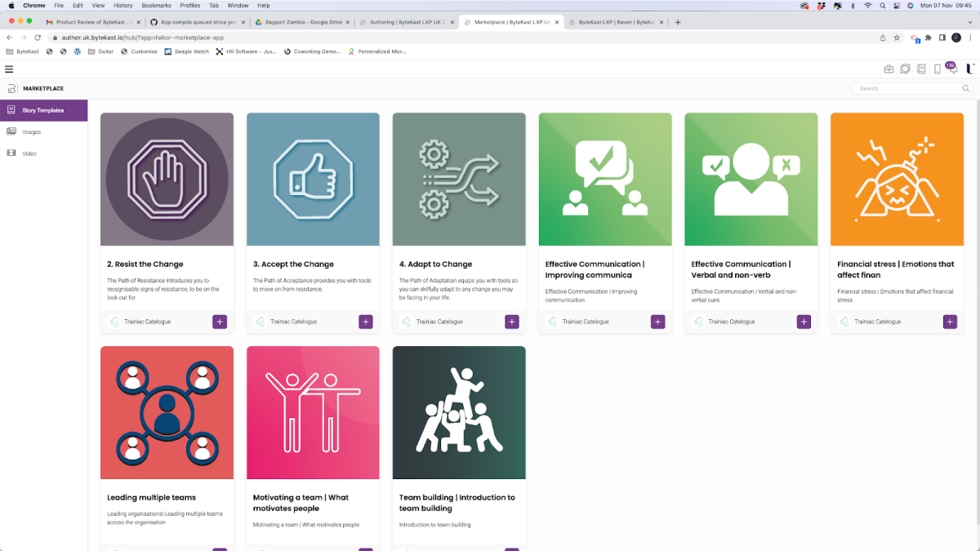Open the notifications bell with badge 132

coord(951,69)
